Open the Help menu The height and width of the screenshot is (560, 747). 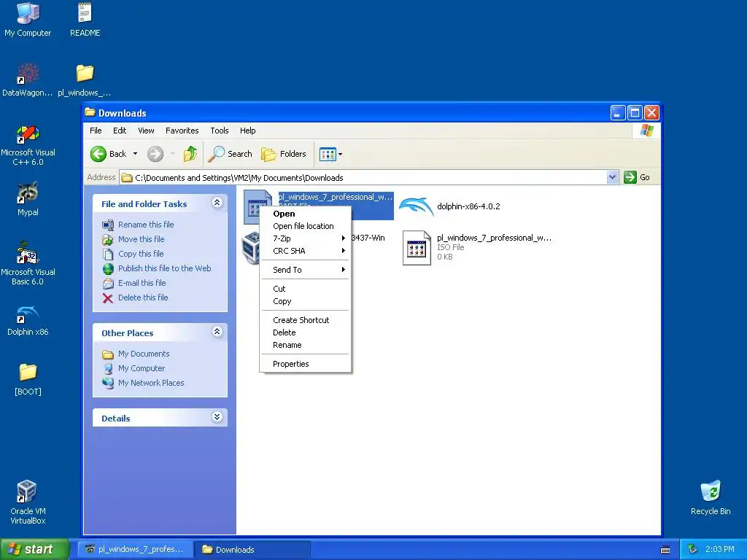(x=247, y=131)
